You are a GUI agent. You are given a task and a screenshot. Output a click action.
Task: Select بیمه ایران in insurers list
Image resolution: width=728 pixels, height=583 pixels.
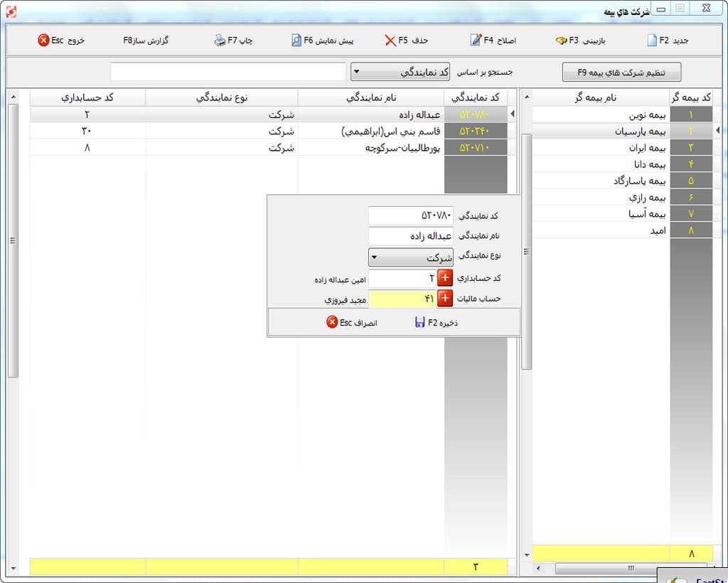click(601, 148)
